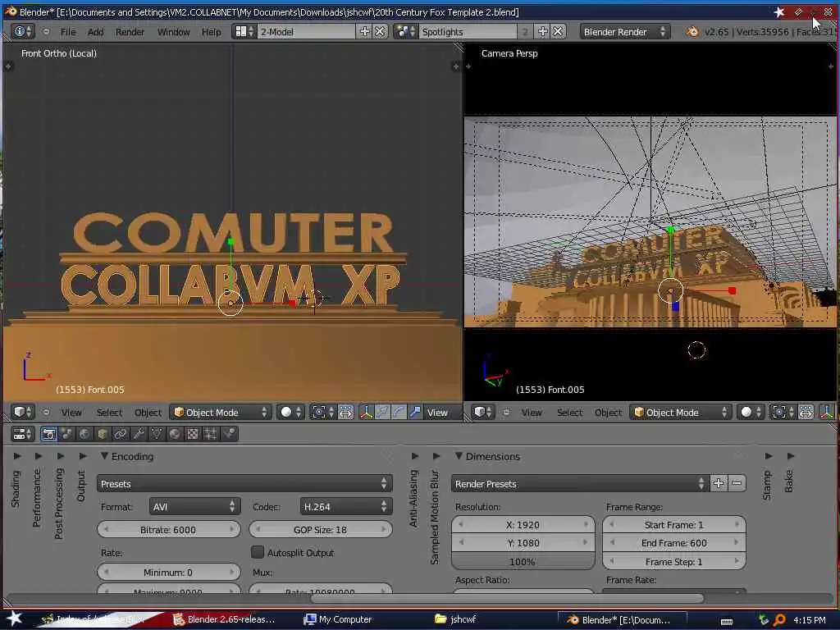Select the Particles properties tab icon
The width and height of the screenshot is (840, 630).
click(211, 434)
